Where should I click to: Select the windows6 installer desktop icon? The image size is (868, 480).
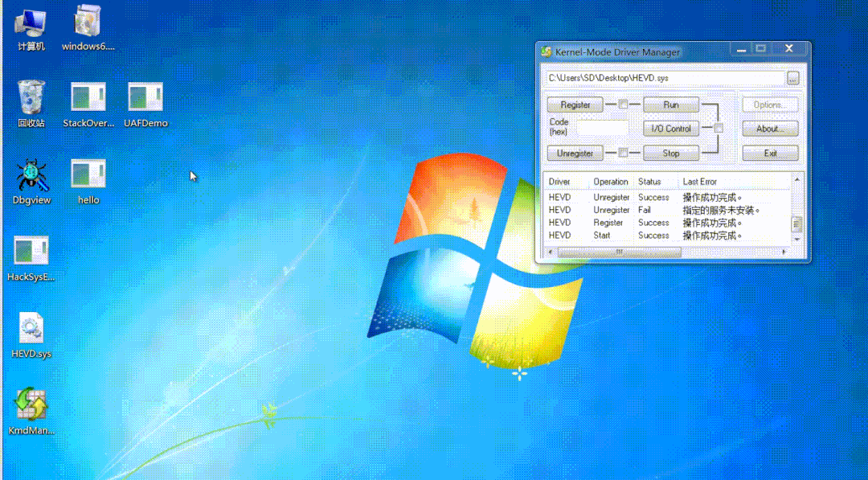click(x=88, y=29)
